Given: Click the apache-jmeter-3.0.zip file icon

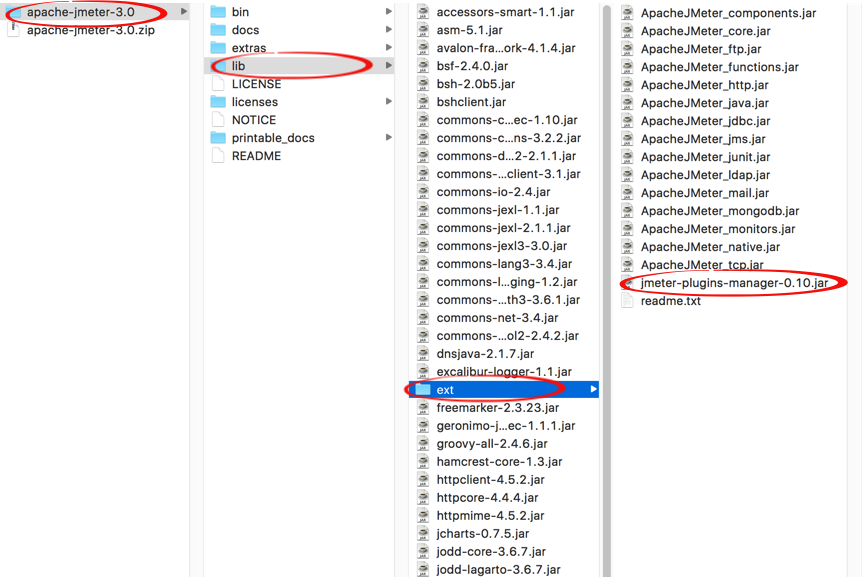Looking at the screenshot, I should [x=12, y=30].
